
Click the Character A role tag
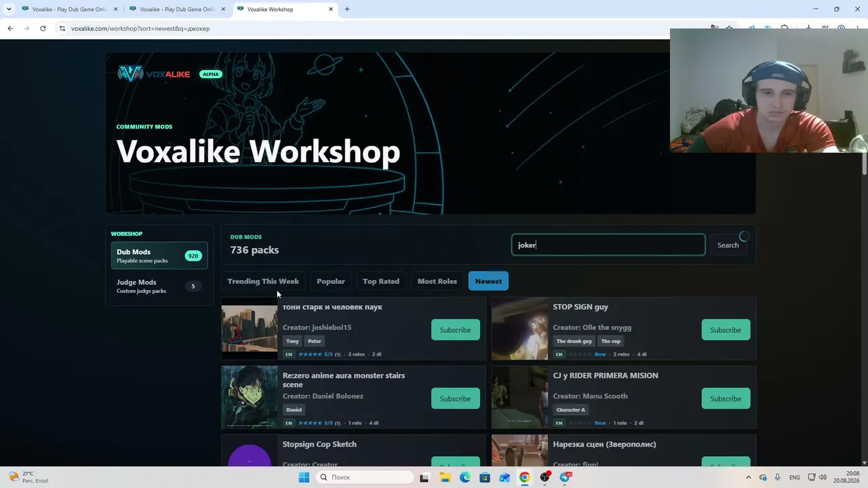(570, 409)
